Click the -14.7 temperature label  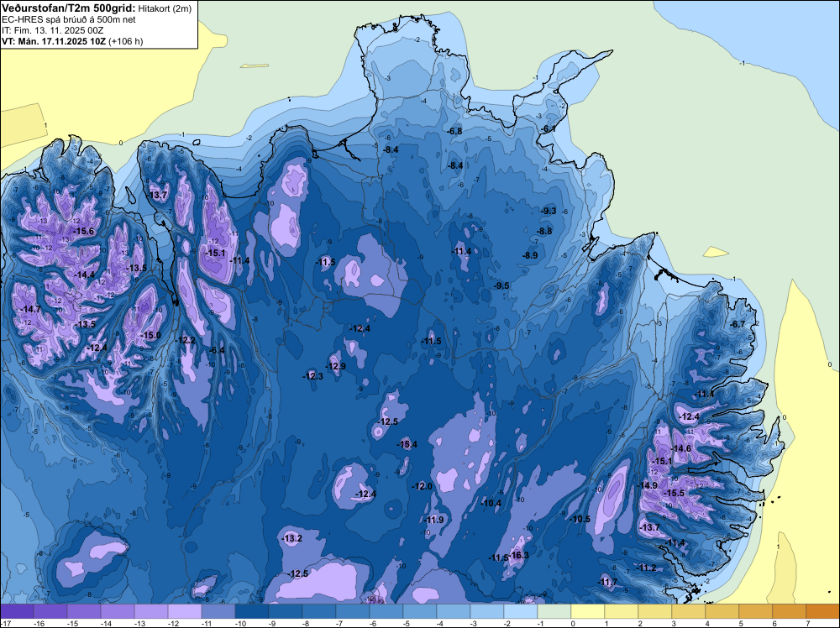pos(30,309)
